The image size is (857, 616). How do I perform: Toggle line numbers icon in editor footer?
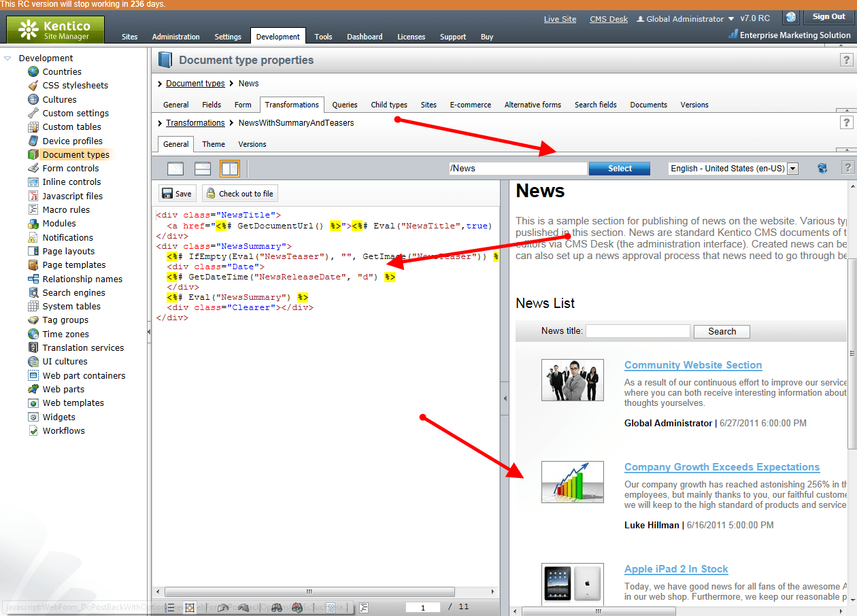tap(171, 608)
